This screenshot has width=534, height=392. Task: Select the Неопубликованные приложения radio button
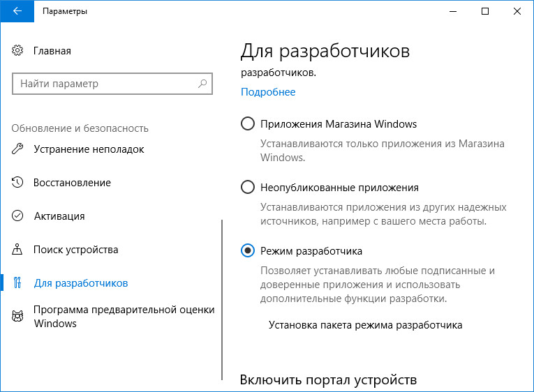pyautogui.click(x=247, y=188)
